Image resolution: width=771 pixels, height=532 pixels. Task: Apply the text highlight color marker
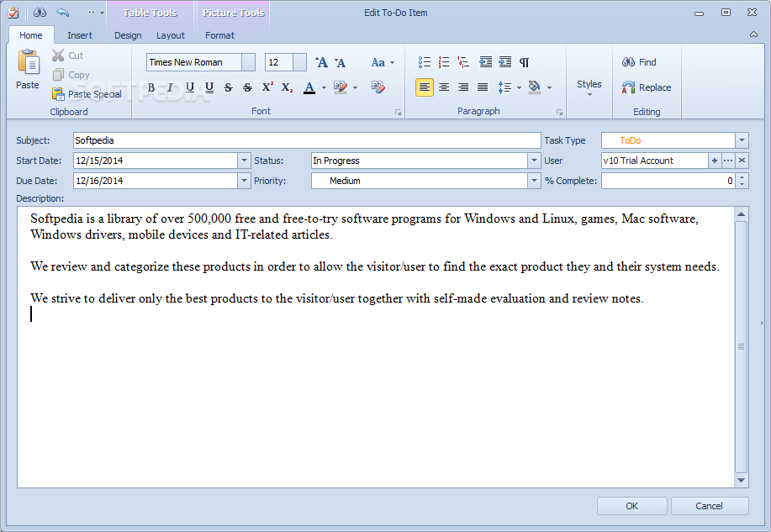point(341,88)
